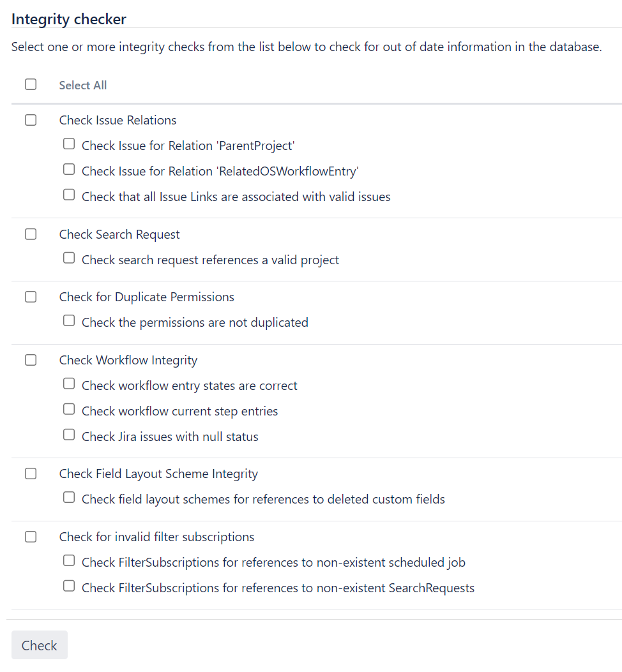Viewport: 622px width, 672px height.
Task: Check the valid Issue Links checkbox
Action: click(69, 195)
